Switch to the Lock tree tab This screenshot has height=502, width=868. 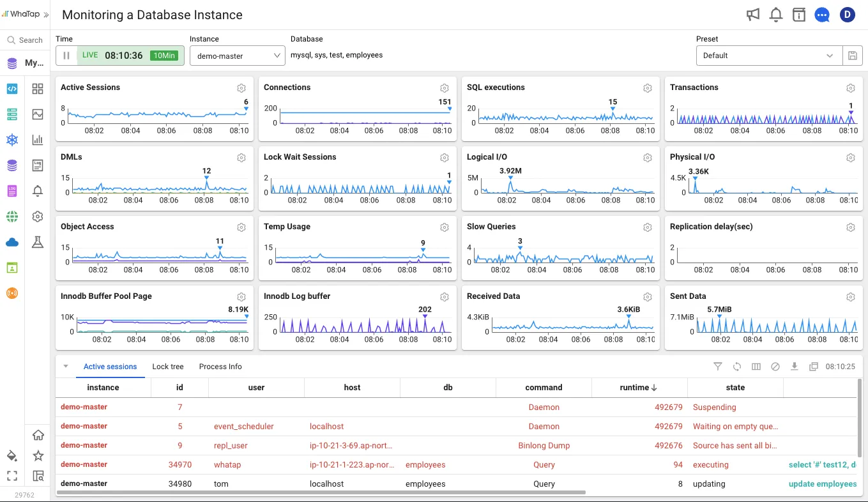click(168, 367)
